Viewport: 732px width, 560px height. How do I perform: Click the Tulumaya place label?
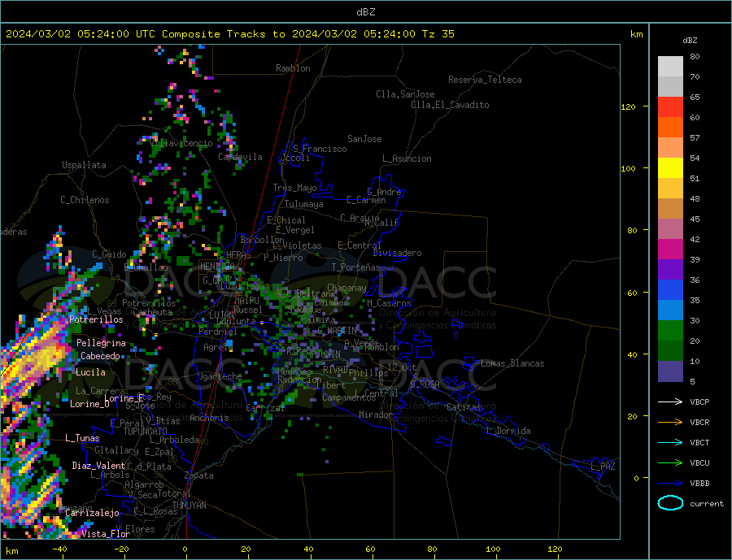[x=304, y=204]
